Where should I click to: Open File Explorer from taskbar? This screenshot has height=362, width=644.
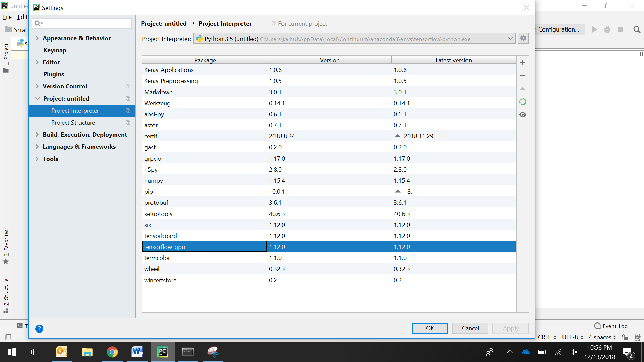87,352
